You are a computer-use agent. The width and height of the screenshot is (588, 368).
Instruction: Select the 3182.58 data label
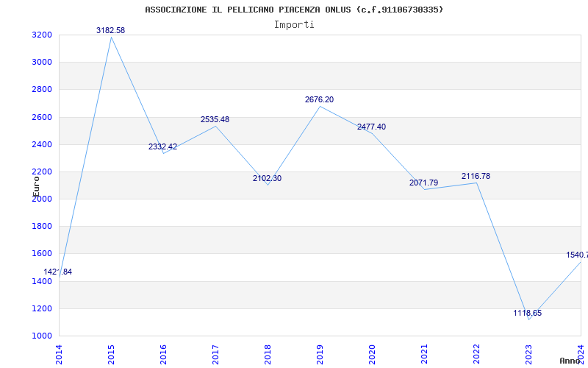coord(111,30)
